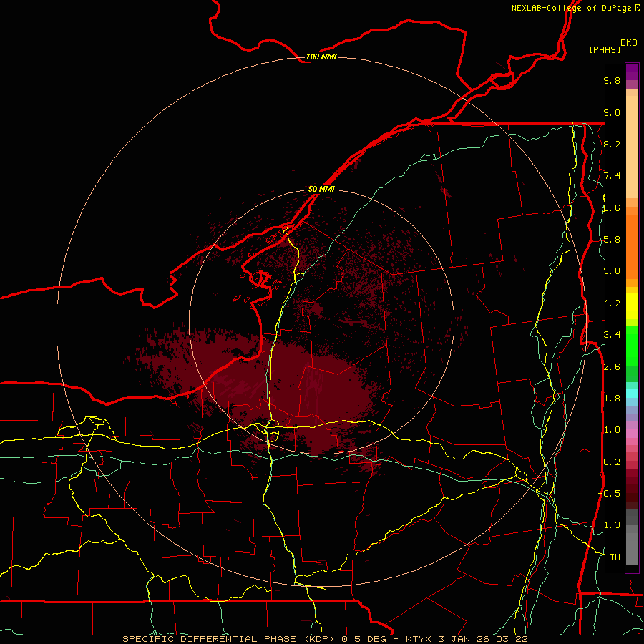644x644 pixels.
Task: Click the 3.4 value on the color scale
Action: tap(612, 334)
